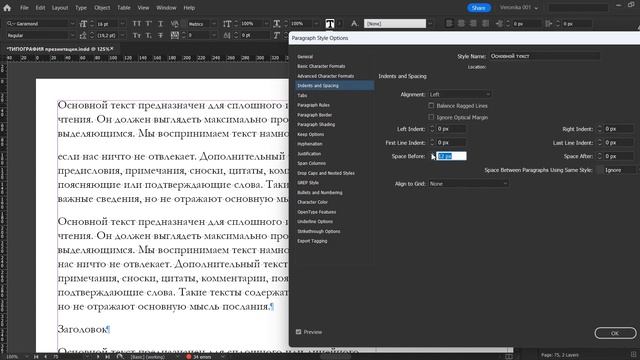Viewport: 640px width, 360px height.
Task: Click the Style Name field Основной текст
Action: (544, 56)
